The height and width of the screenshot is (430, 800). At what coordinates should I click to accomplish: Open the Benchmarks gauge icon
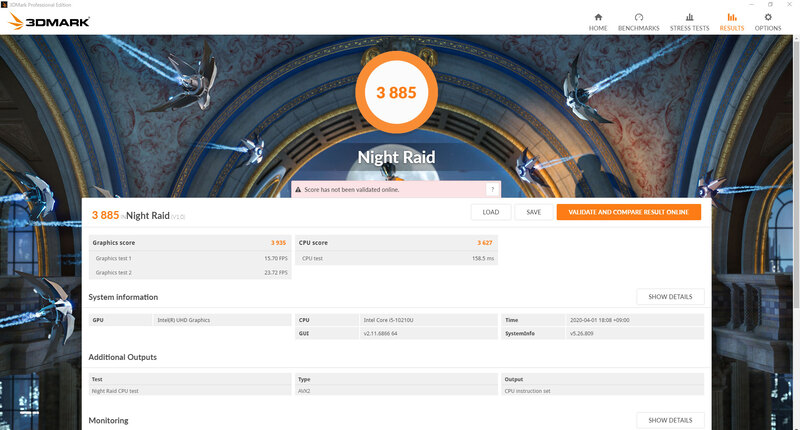click(x=639, y=17)
